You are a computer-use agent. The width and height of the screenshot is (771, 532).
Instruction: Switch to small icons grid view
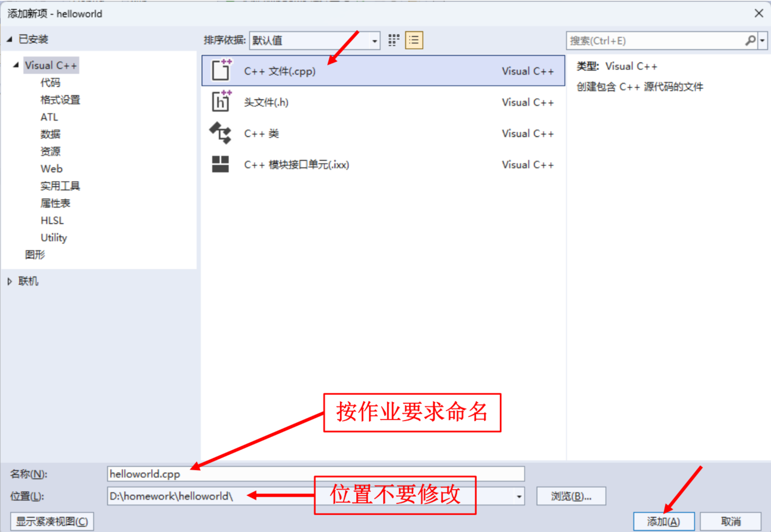[x=394, y=40]
